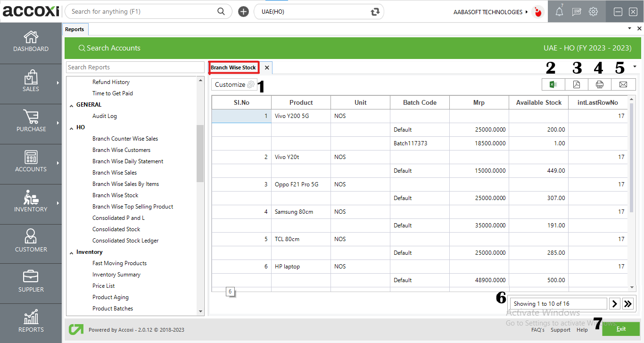Send report via Email icon
644x343 pixels.
coord(623,84)
